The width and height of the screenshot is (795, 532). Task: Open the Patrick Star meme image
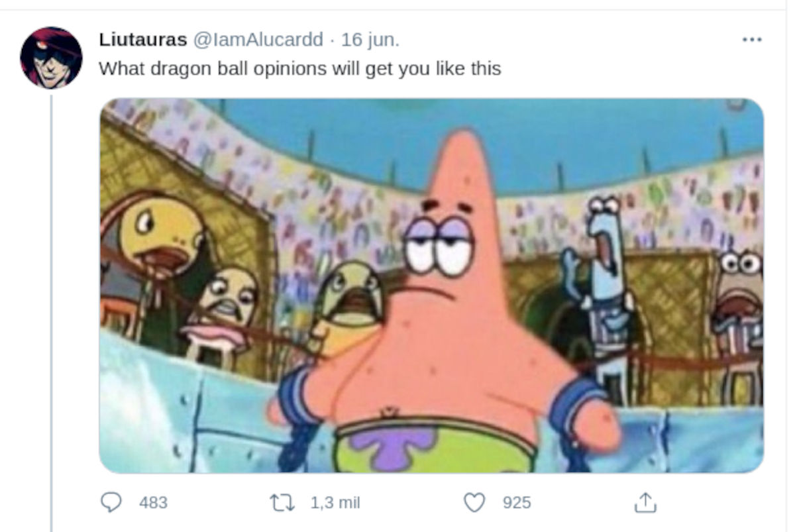pos(431,286)
